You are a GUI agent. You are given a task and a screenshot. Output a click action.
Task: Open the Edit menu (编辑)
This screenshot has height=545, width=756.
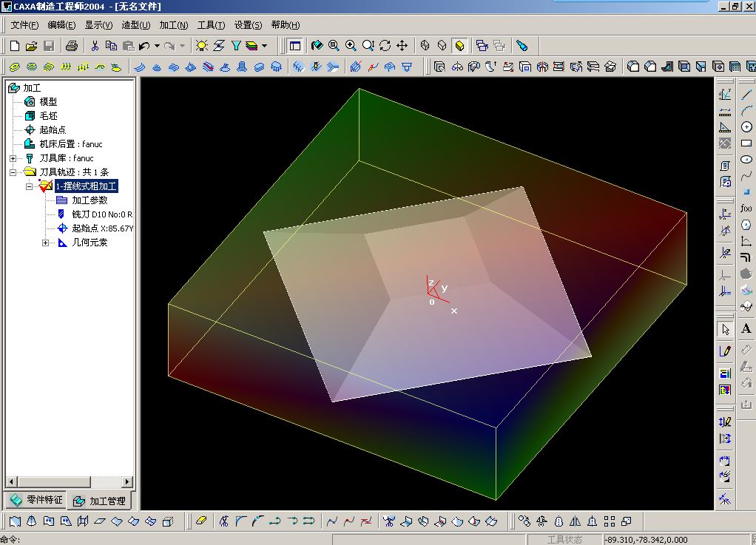61,25
